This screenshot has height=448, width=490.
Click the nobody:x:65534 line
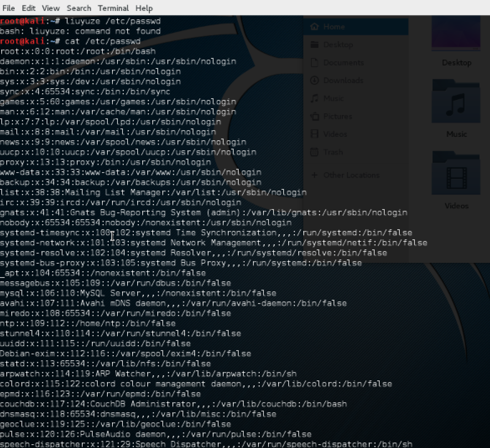click(x=146, y=223)
